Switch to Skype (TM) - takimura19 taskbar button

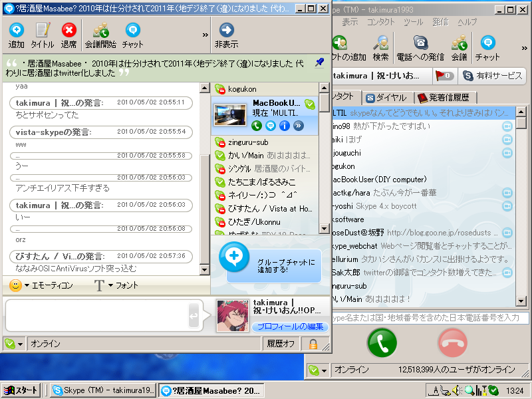tap(103, 390)
